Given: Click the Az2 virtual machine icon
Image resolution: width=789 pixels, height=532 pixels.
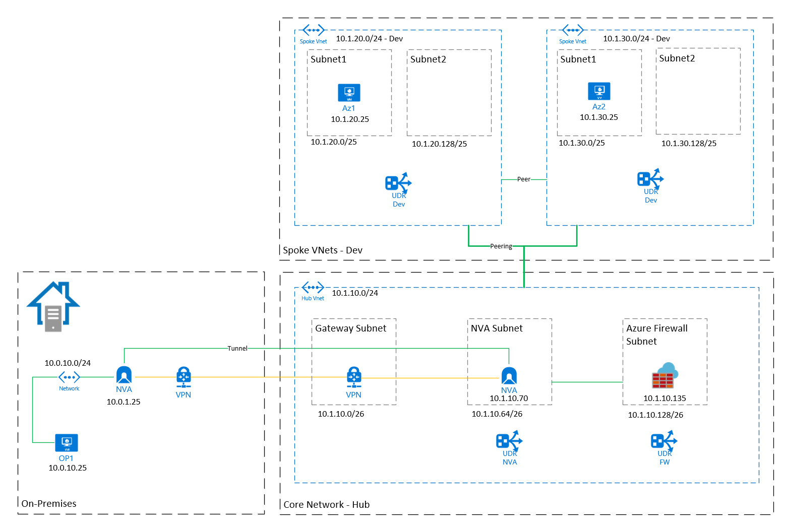Looking at the screenshot, I should tap(599, 91).
